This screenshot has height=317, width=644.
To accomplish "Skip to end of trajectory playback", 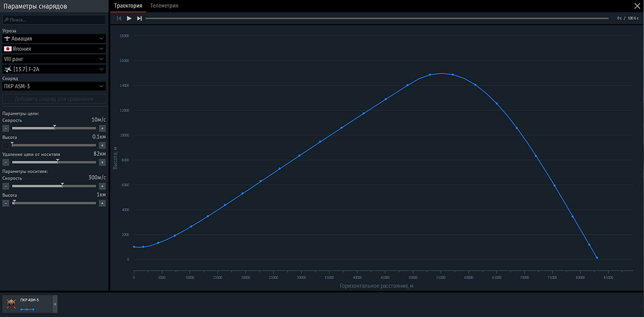I will coord(139,18).
